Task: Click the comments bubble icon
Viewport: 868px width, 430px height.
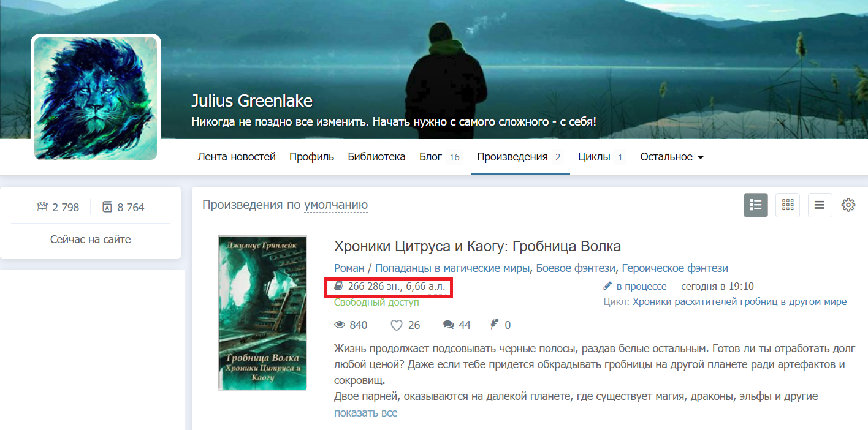Action: coord(449,325)
